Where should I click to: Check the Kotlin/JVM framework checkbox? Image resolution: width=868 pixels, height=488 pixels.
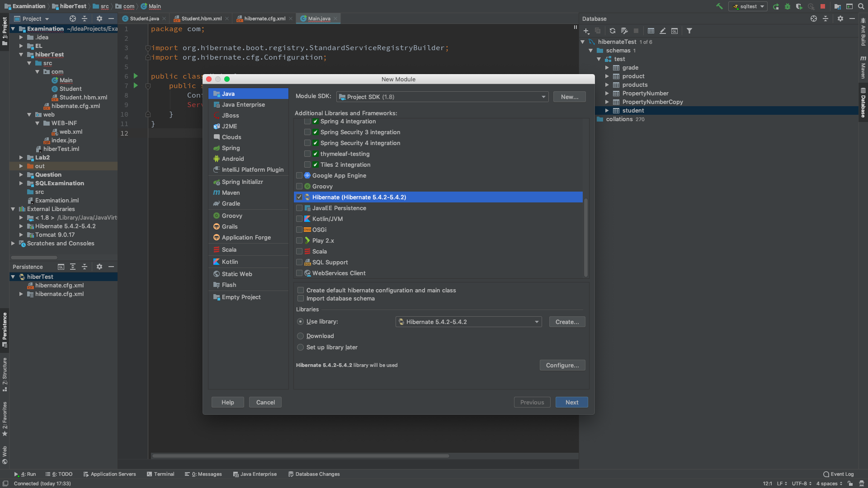point(299,219)
